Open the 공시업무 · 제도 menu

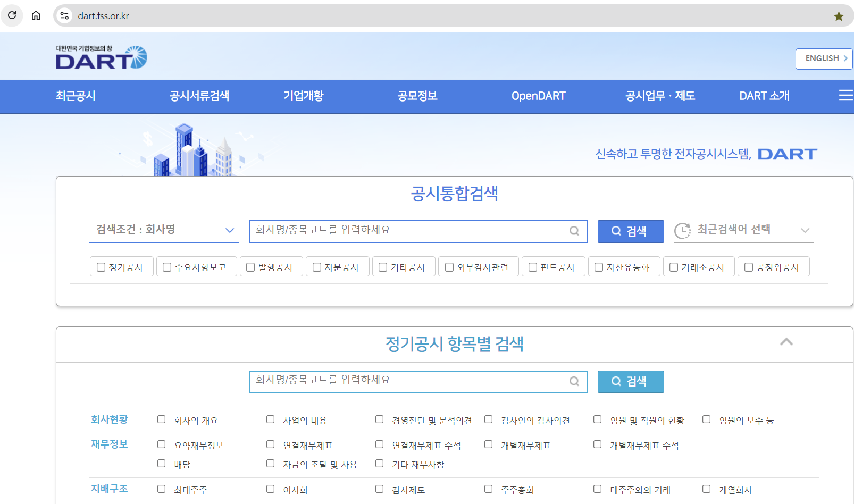(x=660, y=96)
